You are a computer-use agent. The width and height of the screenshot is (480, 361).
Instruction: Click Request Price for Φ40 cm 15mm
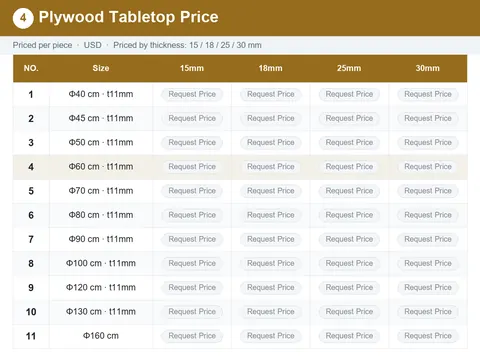tap(192, 94)
